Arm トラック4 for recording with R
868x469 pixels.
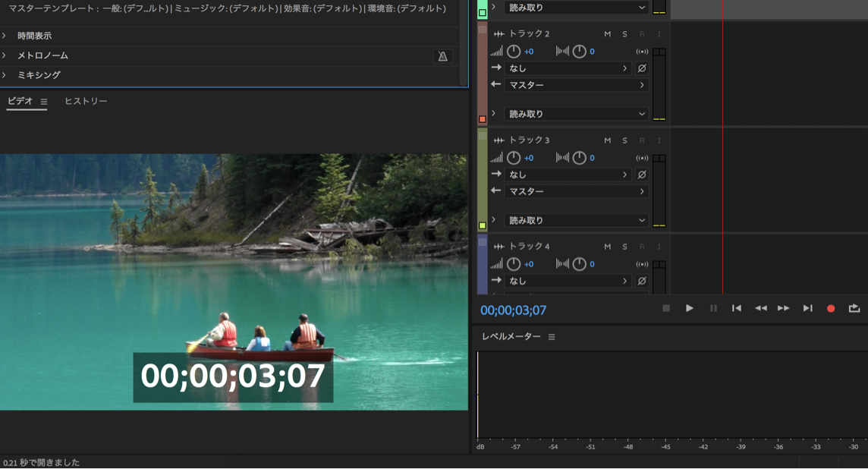point(641,246)
